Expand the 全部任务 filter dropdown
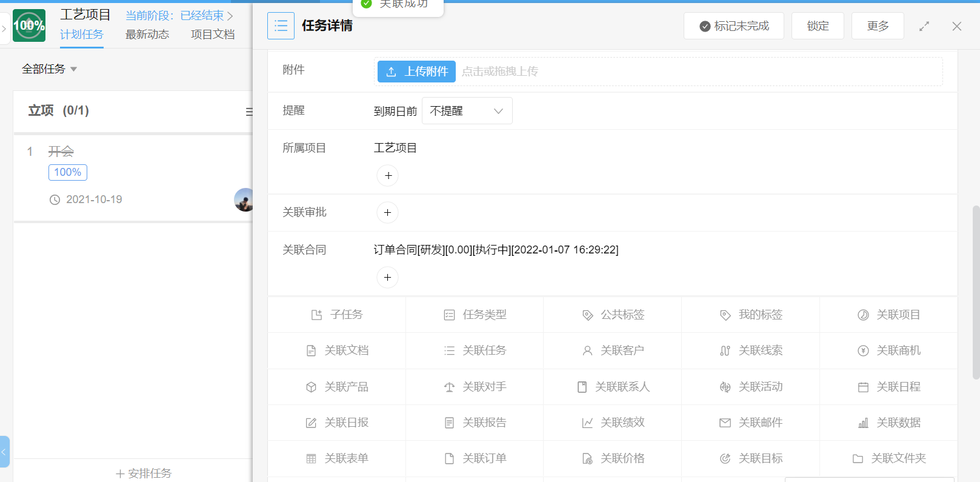The height and width of the screenshot is (482, 980). 50,69
